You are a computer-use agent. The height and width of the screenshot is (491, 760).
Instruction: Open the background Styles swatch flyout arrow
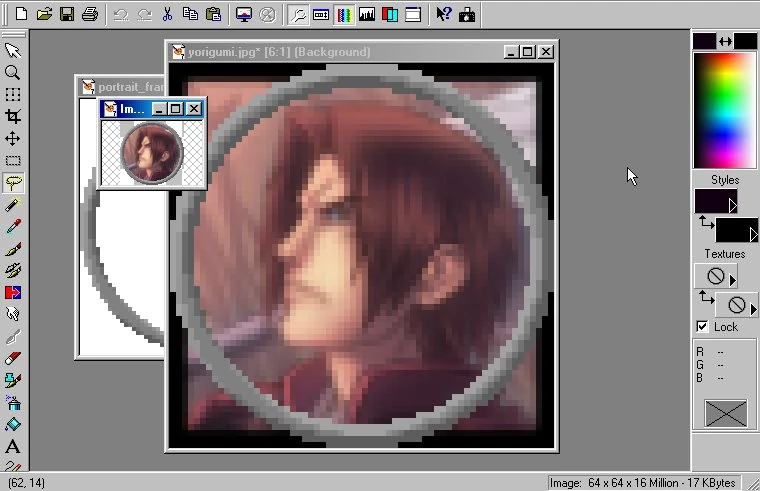pos(753,235)
